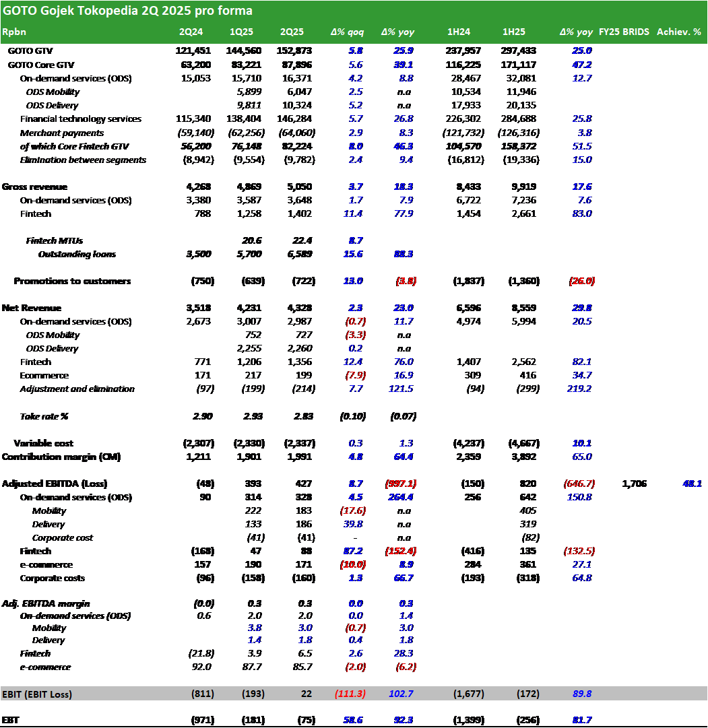Select 'Adjustment and elimination' row label
The width and height of the screenshot is (708, 728).
tap(77, 389)
